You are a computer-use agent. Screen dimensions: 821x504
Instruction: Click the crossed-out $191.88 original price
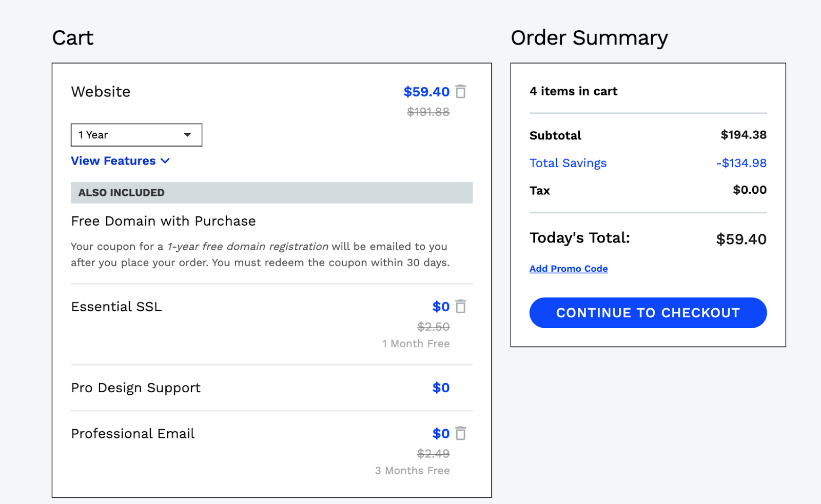[428, 112]
